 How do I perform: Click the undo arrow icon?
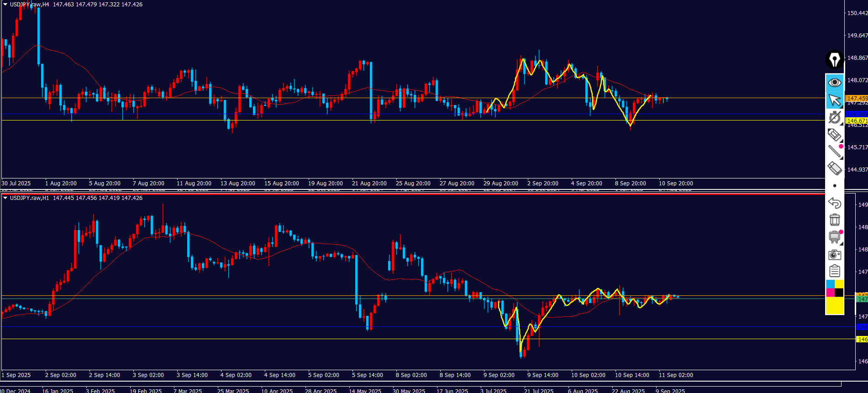click(835, 203)
